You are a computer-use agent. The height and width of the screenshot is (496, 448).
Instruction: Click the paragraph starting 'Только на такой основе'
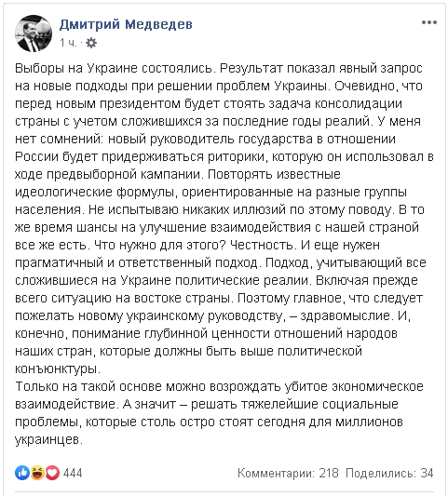tap(219, 413)
